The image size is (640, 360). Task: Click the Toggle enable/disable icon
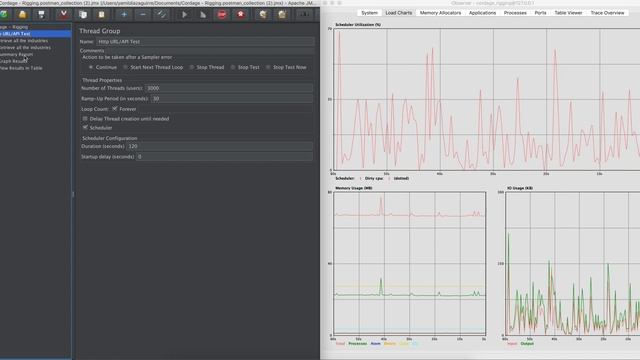162,15
